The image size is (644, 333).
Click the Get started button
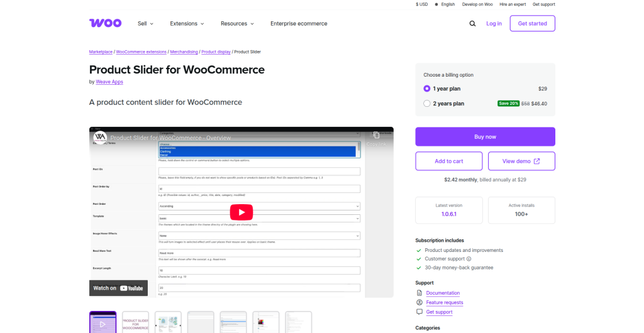coord(532,23)
